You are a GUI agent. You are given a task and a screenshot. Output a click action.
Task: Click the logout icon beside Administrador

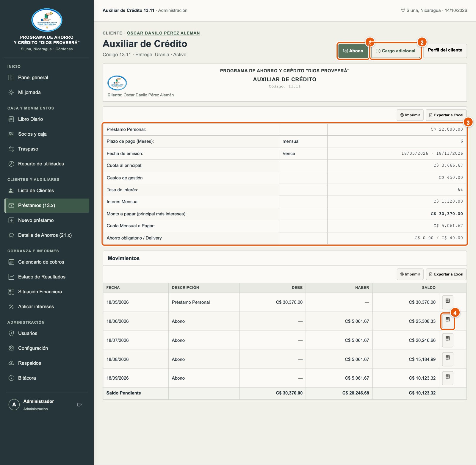click(x=79, y=405)
